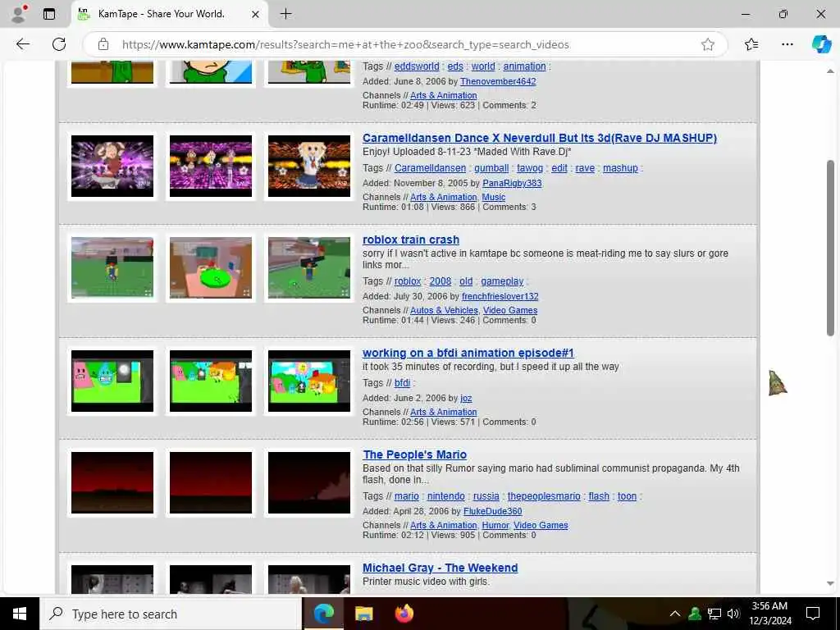Add this page to favorites star
This screenshot has width=840, height=630.
click(x=708, y=44)
